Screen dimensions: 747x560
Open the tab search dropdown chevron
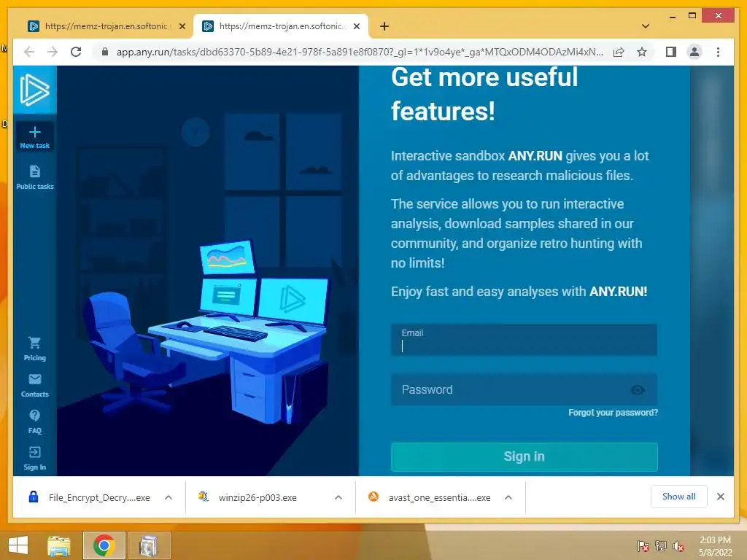pyautogui.click(x=645, y=26)
